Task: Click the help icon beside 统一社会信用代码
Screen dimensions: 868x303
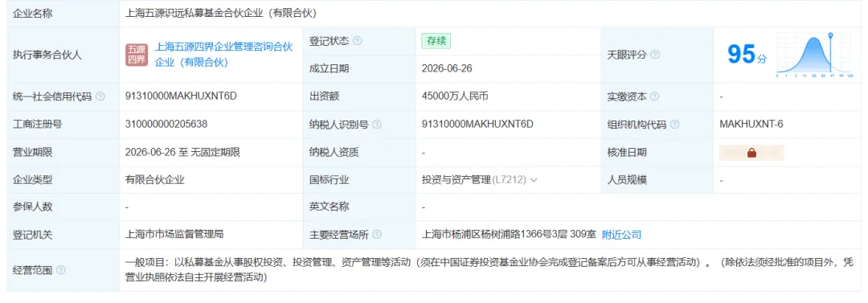Action: [100, 96]
